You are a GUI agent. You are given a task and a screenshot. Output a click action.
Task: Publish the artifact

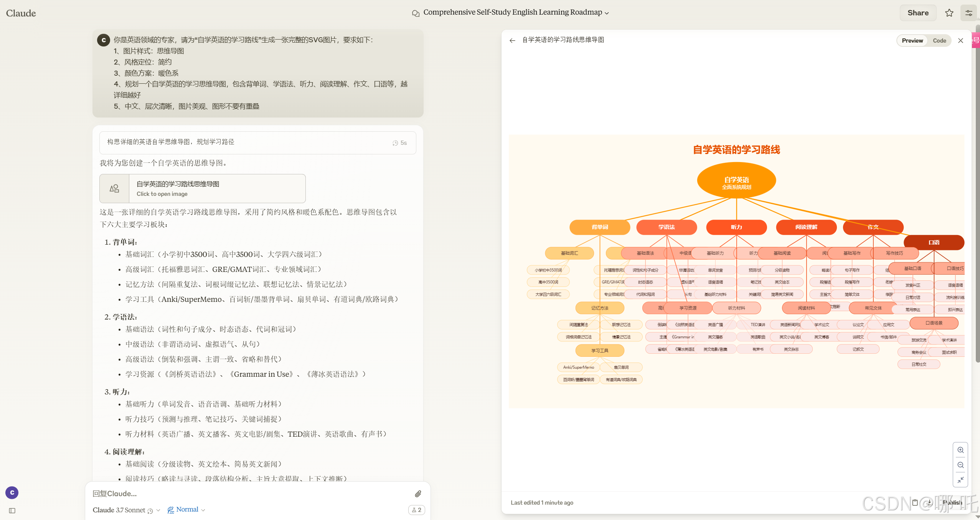pos(952,502)
